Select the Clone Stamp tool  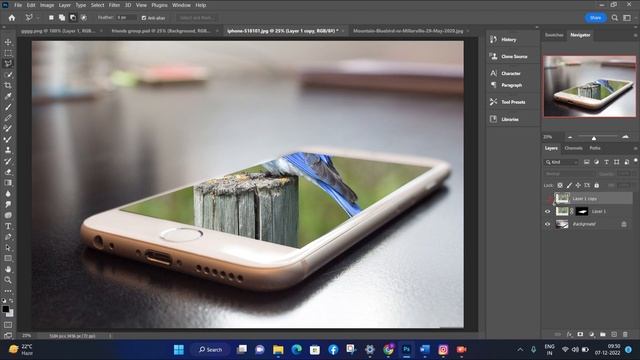click(8, 150)
